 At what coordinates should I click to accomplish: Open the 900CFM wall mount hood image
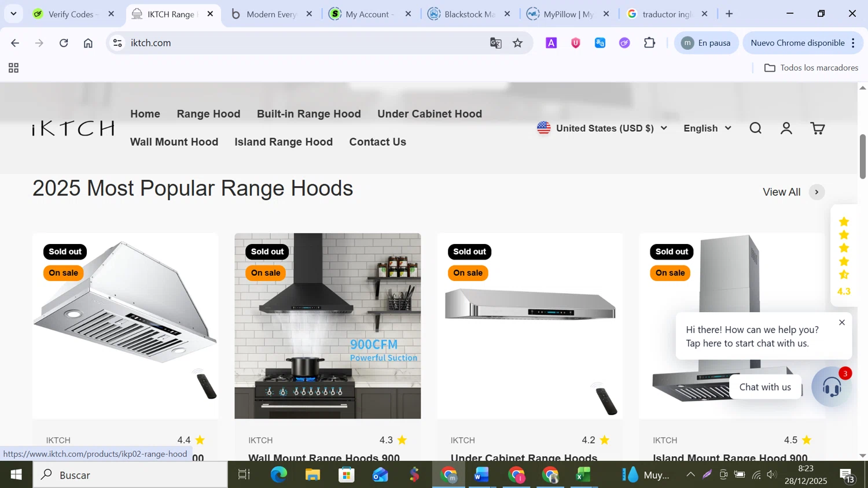coord(328,326)
